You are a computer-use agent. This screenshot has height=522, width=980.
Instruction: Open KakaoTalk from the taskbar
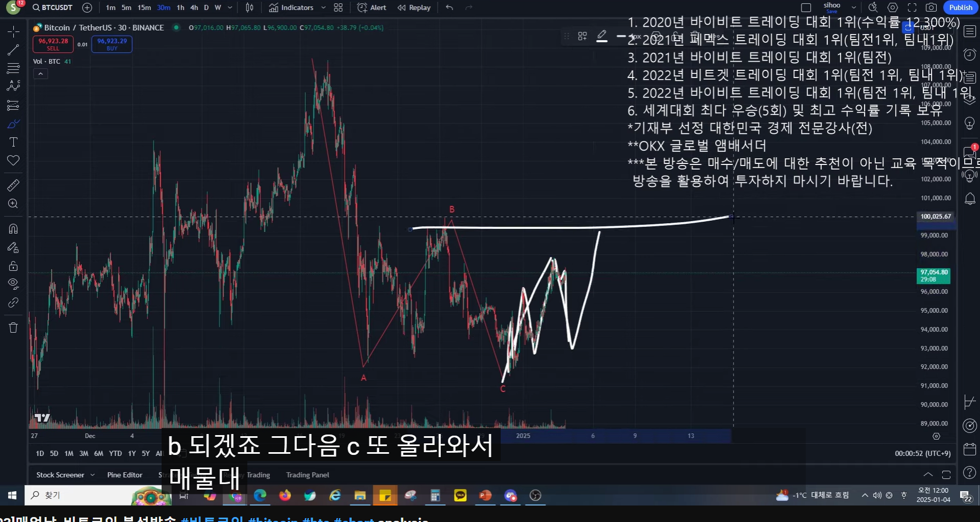460,496
